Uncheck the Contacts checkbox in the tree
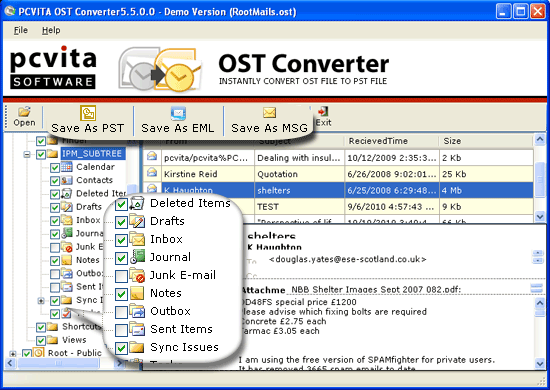The width and height of the screenshot is (550, 390). click(x=55, y=181)
